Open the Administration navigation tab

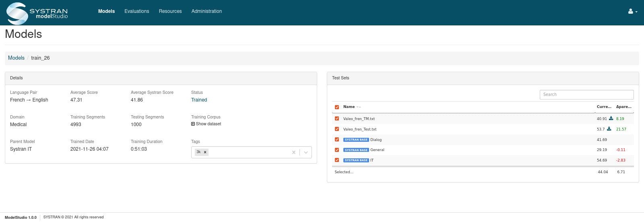point(206,11)
